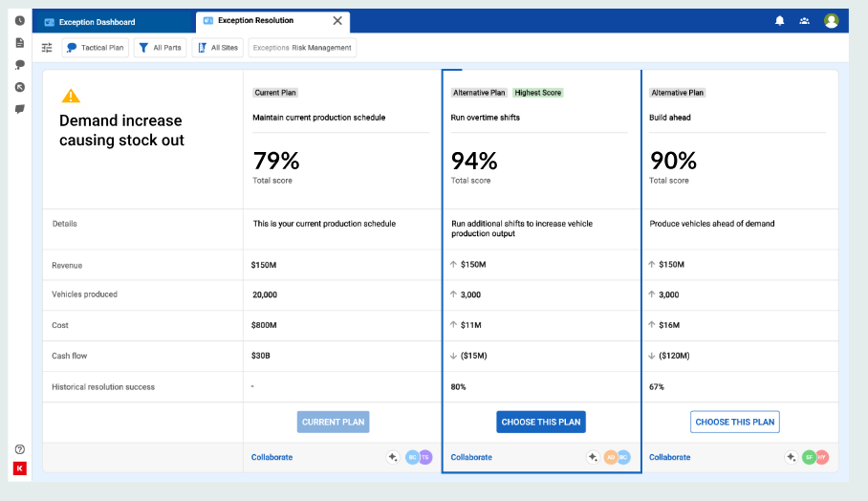Expand the All Sites filter

click(x=217, y=48)
